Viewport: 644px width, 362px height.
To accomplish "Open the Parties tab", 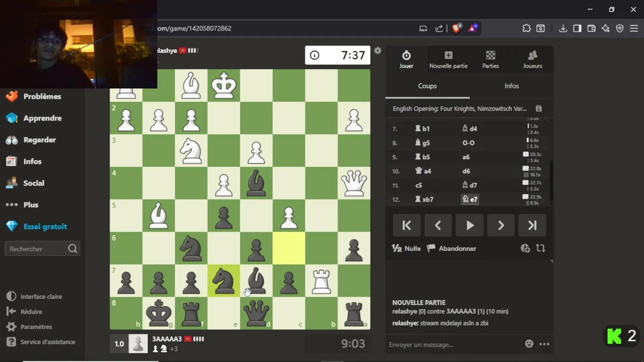I will [491, 59].
